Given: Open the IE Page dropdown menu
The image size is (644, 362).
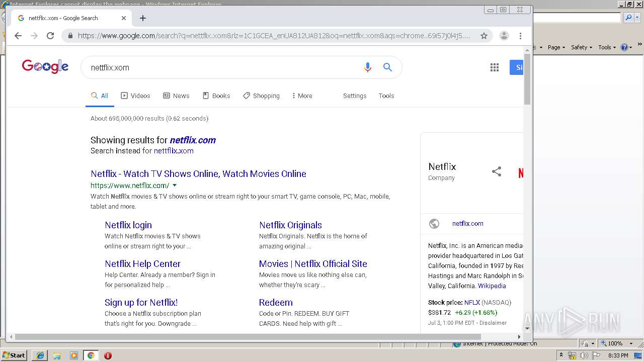Looking at the screenshot, I should [x=556, y=47].
